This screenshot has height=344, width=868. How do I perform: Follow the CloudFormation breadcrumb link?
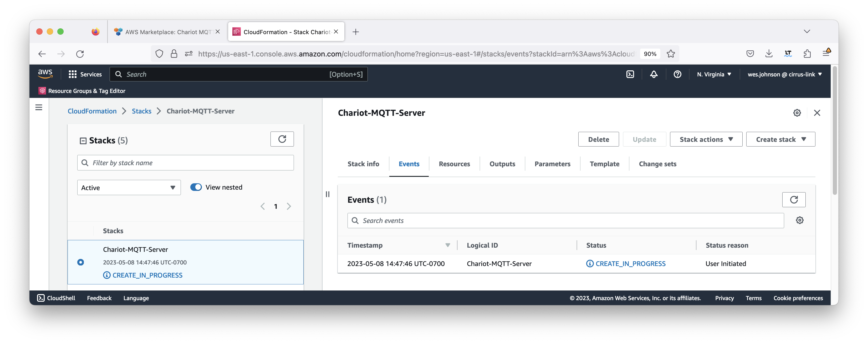click(x=92, y=111)
